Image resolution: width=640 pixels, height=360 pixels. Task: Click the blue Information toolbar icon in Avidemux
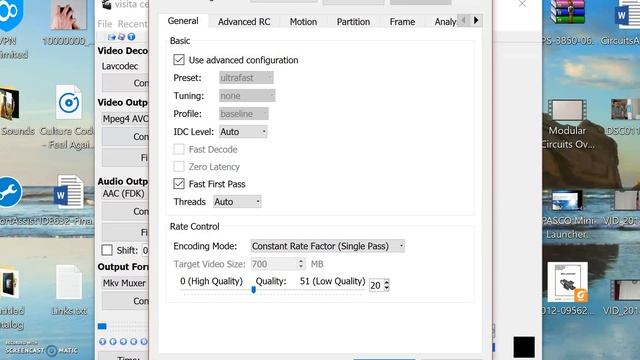[x=131, y=37]
